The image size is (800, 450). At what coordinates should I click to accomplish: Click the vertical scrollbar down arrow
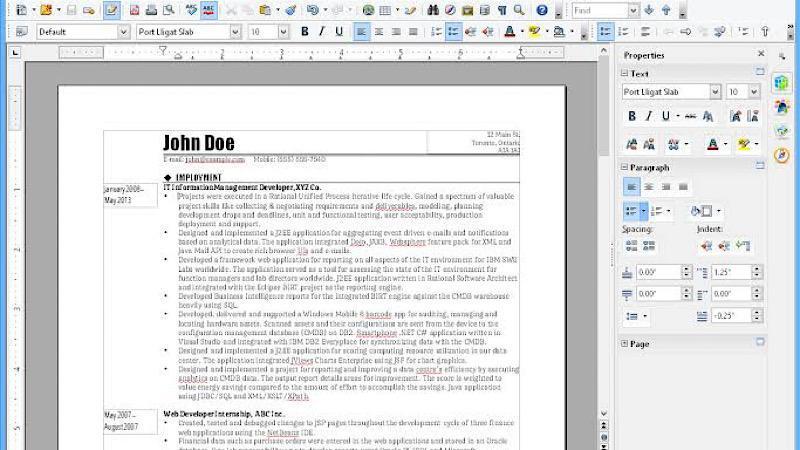click(x=604, y=413)
